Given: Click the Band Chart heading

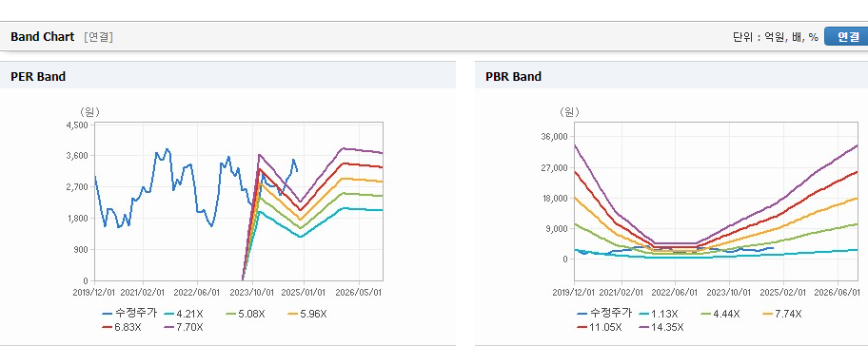Looking at the screenshot, I should (x=42, y=37).
